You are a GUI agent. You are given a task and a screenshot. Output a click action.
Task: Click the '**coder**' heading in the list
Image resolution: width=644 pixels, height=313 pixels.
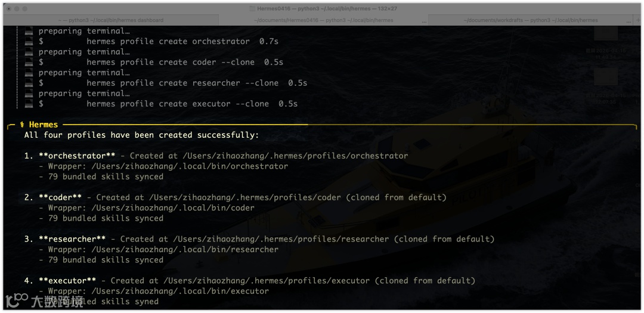click(60, 197)
